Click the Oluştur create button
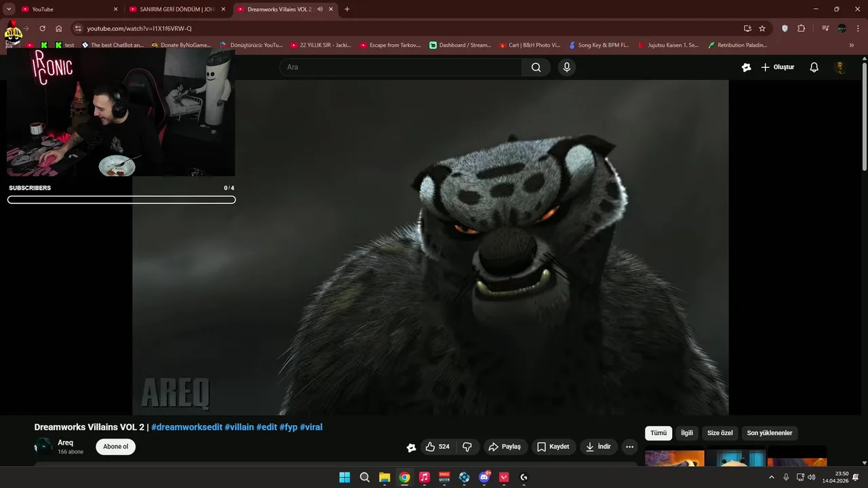This screenshot has height=488, width=868. (777, 67)
